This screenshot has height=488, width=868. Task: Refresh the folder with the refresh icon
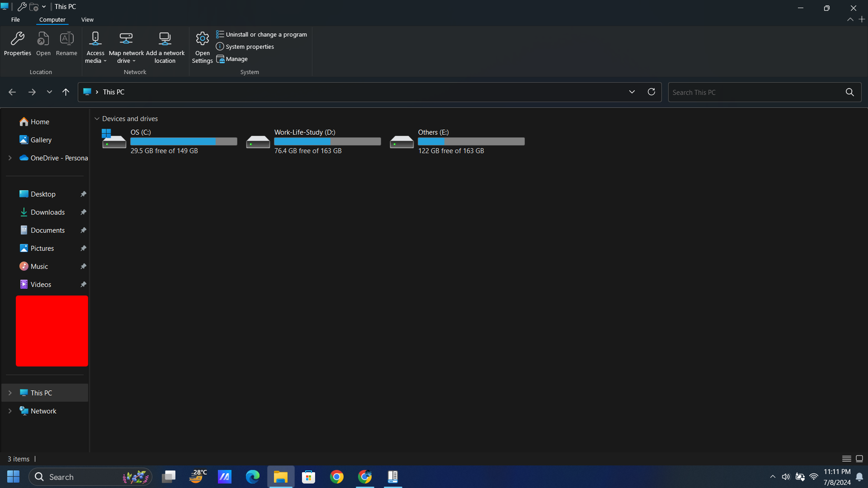tap(651, 91)
